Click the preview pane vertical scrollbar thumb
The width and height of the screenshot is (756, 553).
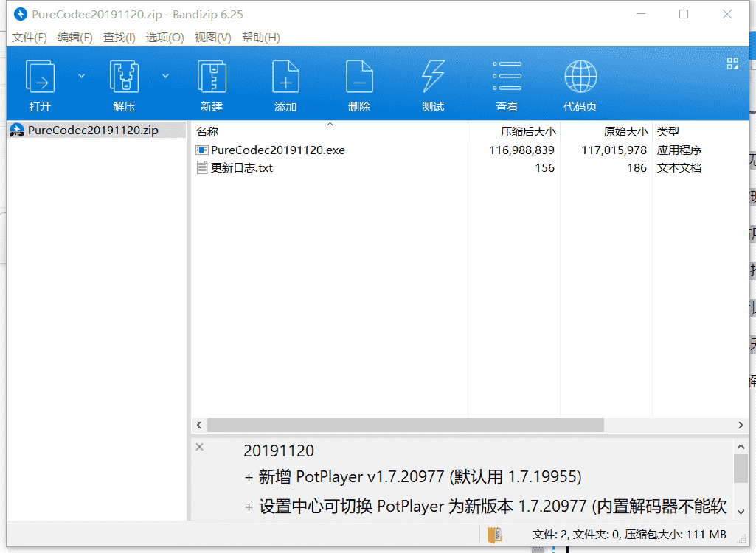pos(741,468)
